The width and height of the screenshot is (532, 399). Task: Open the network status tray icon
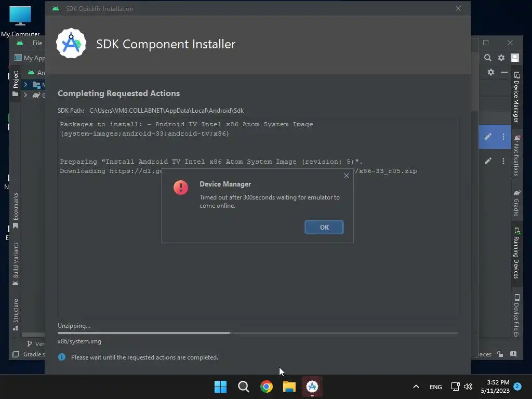point(455,387)
